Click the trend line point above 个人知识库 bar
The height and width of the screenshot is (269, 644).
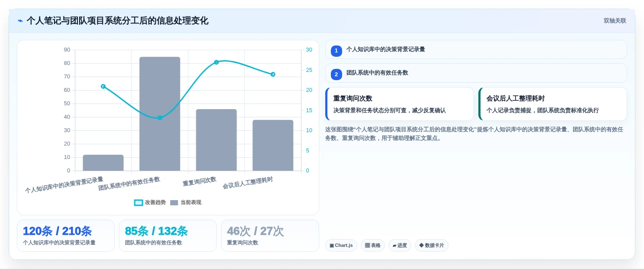pos(103,86)
